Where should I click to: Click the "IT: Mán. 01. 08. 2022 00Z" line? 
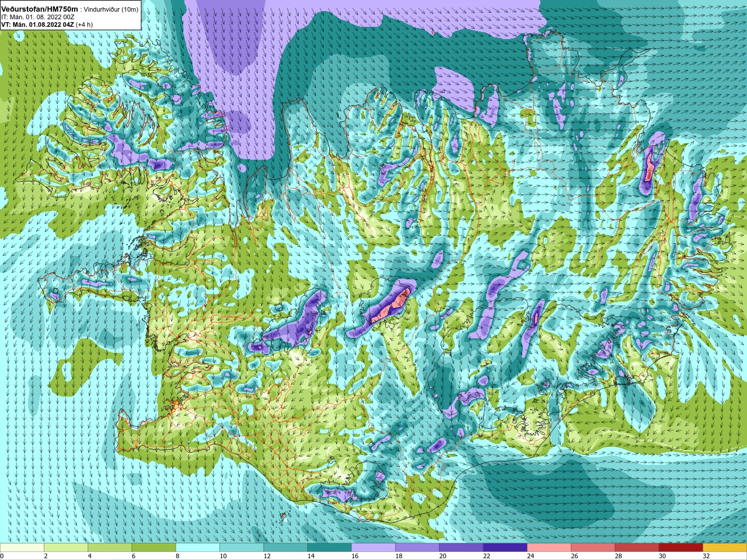click(x=38, y=17)
